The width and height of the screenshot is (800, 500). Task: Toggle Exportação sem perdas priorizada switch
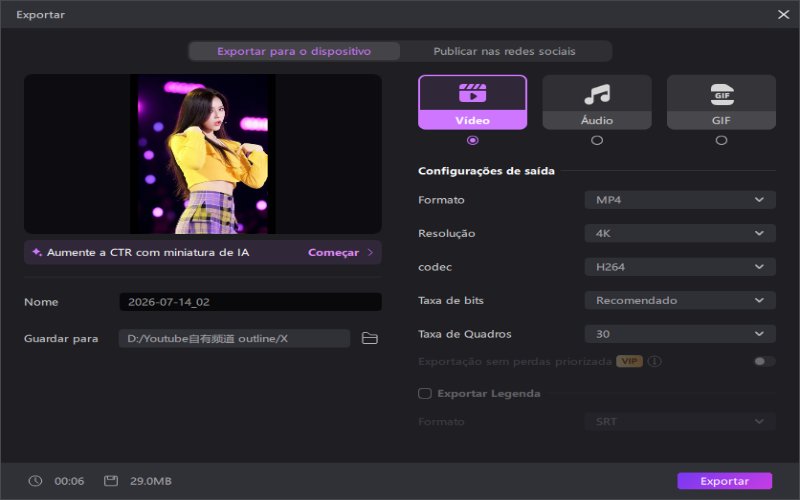pos(764,361)
